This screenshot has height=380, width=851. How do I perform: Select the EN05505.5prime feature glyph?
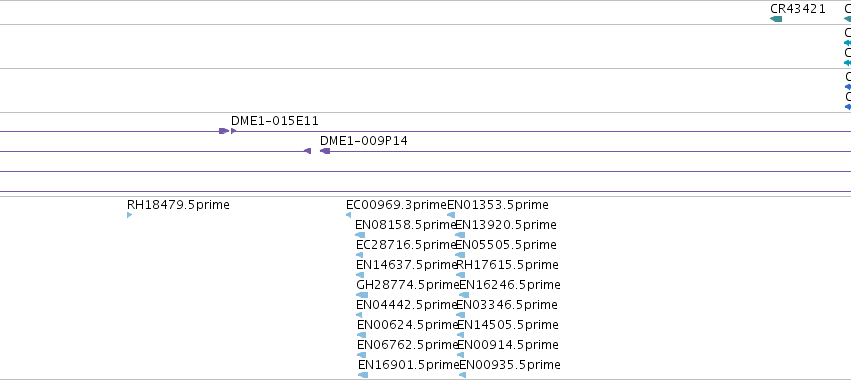point(460,255)
